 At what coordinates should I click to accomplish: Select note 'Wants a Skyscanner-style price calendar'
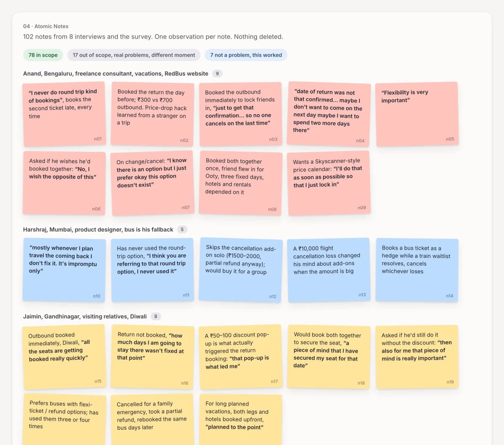click(x=329, y=183)
